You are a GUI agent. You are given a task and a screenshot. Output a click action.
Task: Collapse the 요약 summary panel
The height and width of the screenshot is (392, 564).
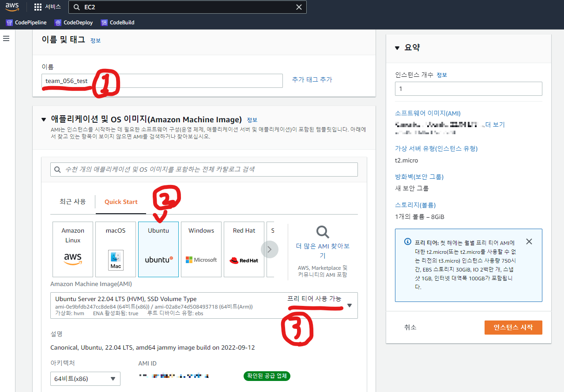click(397, 48)
